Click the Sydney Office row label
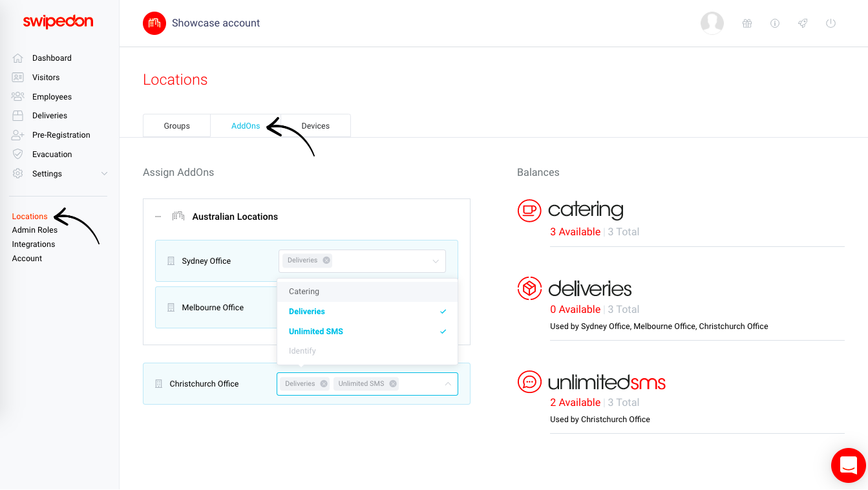Viewport: 868px width, 490px height. [206, 261]
